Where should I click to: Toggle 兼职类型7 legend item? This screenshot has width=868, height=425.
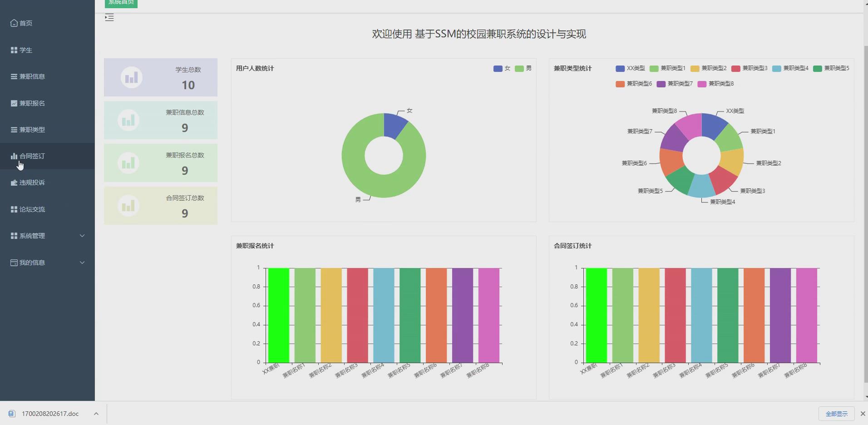pos(675,84)
